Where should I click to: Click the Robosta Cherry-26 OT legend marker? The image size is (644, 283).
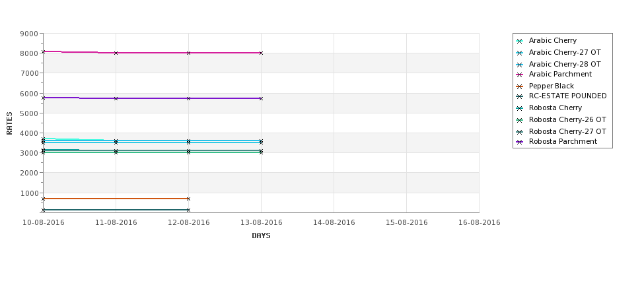coord(520,120)
